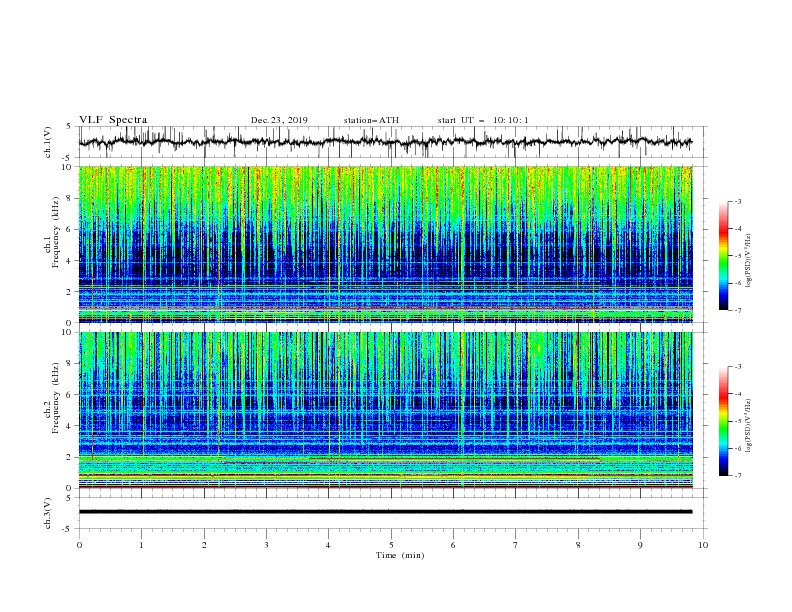Click the "-7" label on ch.2 color bar
Screen dimensions: 792x612
coord(737,475)
